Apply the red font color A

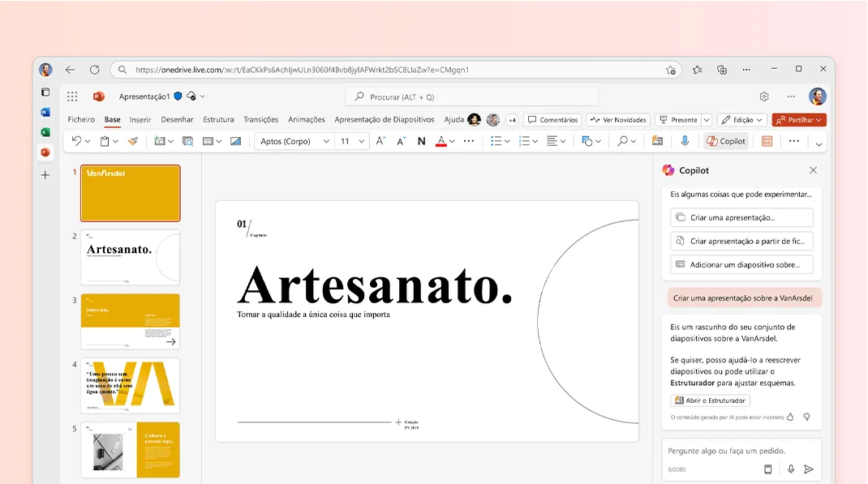(441, 141)
